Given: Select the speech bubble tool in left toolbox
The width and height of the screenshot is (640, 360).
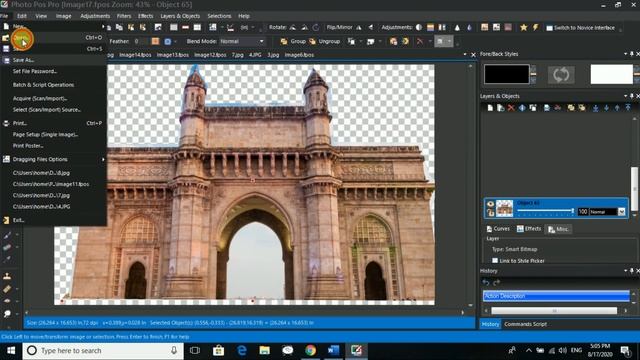Looking at the screenshot, I should point(7,313).
